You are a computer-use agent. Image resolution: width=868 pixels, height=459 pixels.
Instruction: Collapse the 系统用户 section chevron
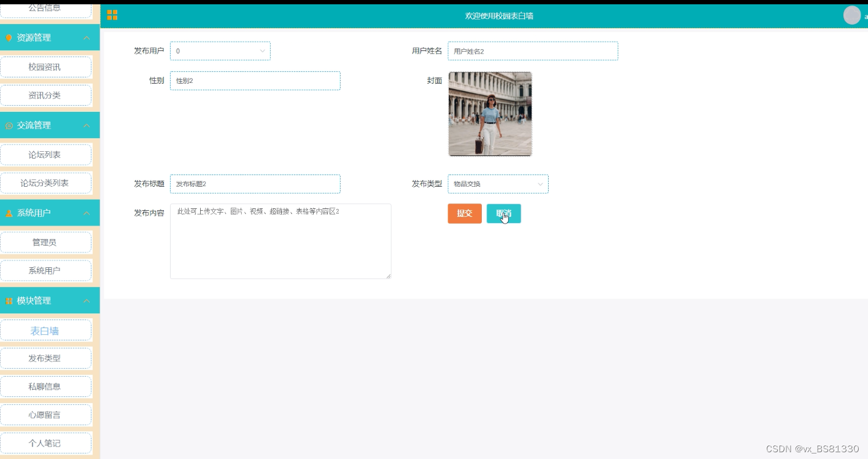(x=87, y=213)
